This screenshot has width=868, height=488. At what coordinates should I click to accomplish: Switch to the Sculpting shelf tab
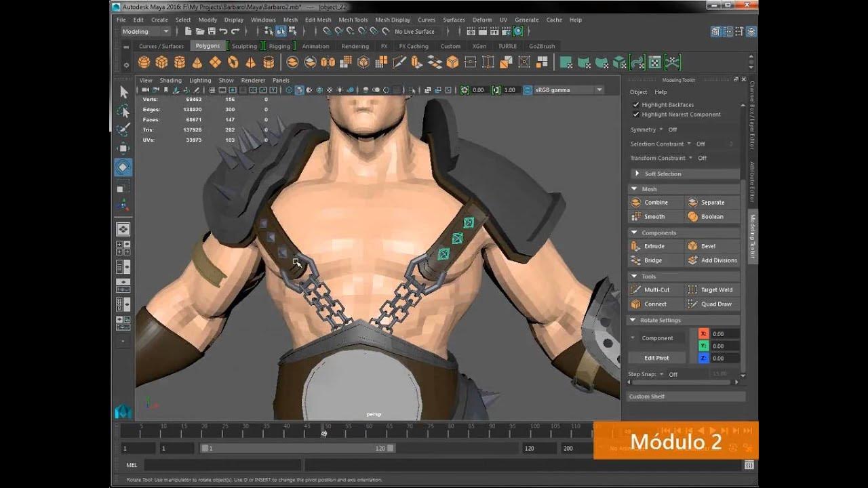pos(244,46)
